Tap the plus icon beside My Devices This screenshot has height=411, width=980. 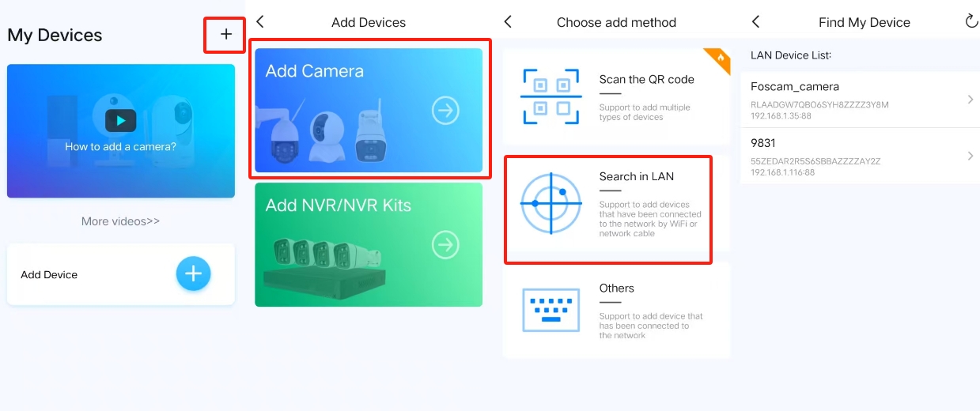[x=226, y=34]
